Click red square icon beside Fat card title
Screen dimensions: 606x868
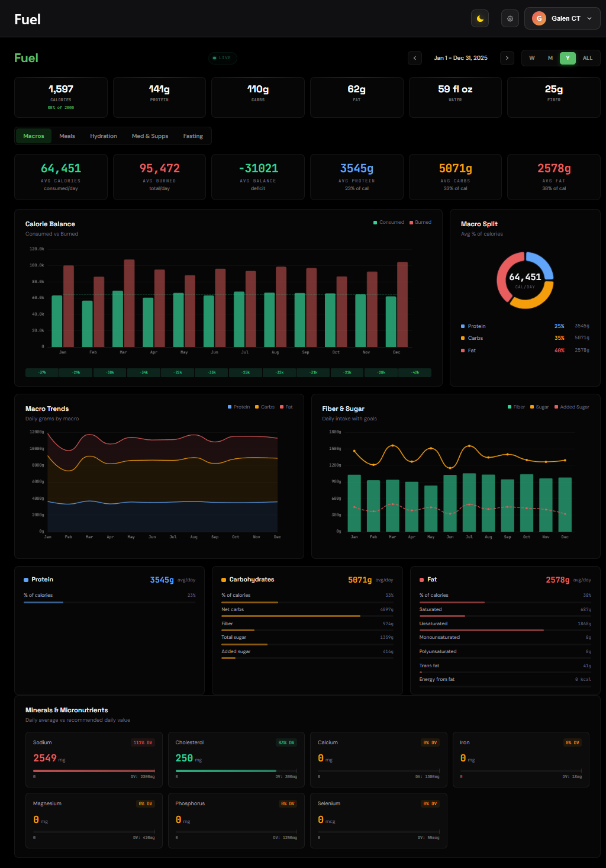[421, 580]
